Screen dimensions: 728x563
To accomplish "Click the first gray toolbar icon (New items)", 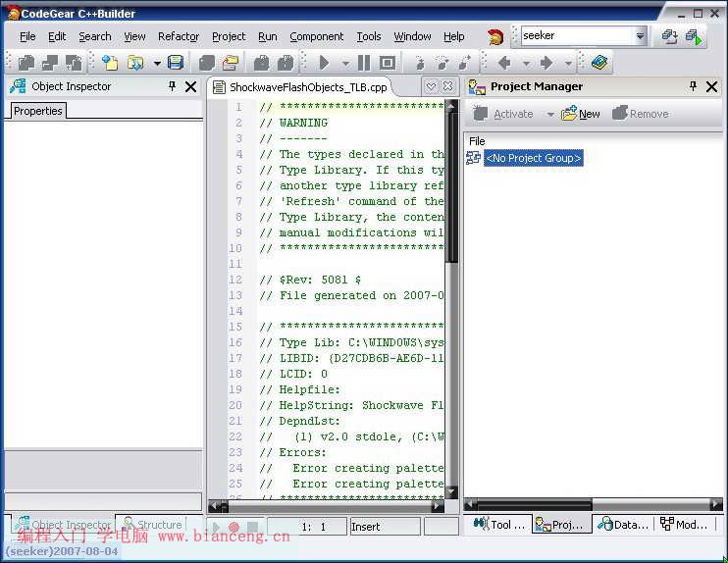I will click(26, 63).
